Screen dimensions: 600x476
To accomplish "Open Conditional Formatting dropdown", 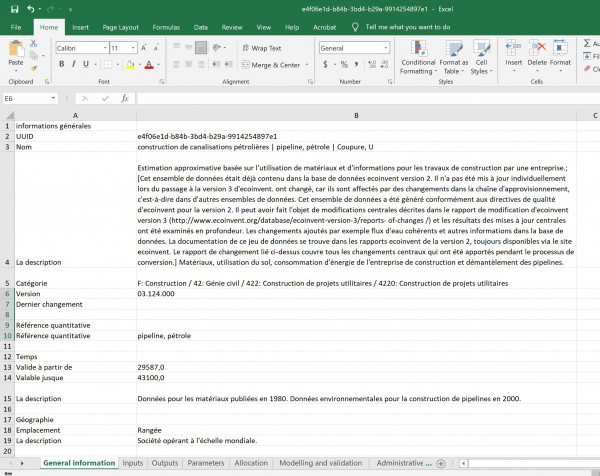I will point(418,57).
